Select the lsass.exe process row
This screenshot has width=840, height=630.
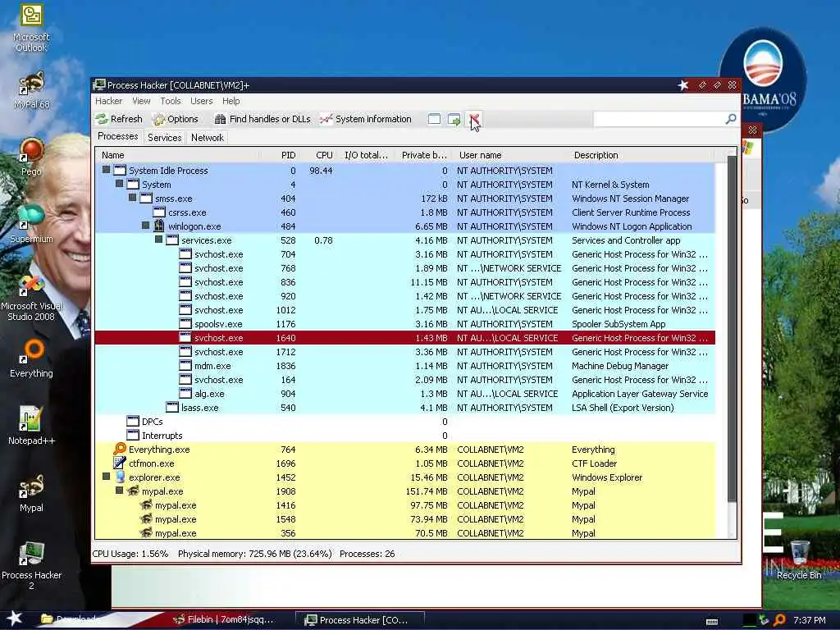point(405,407)
